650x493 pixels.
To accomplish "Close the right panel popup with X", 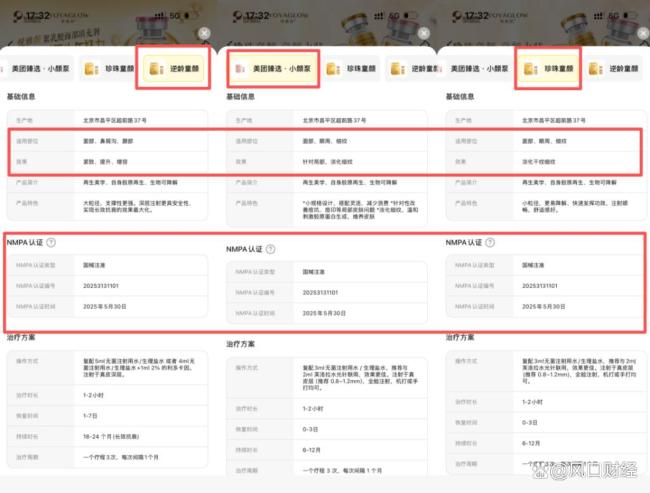I will [643, 33].
